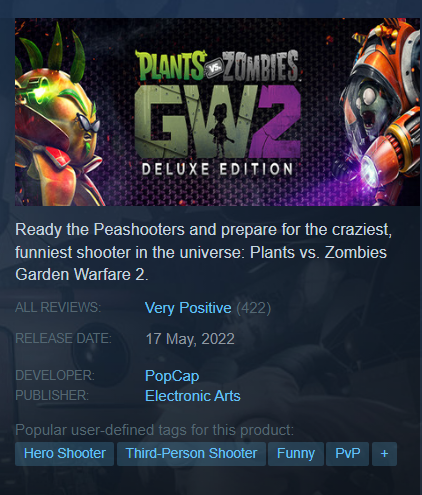The width and height of the screenshot is (422, 495).
Task: Click the zombie in orange mech suit
Action: (381, 112)
